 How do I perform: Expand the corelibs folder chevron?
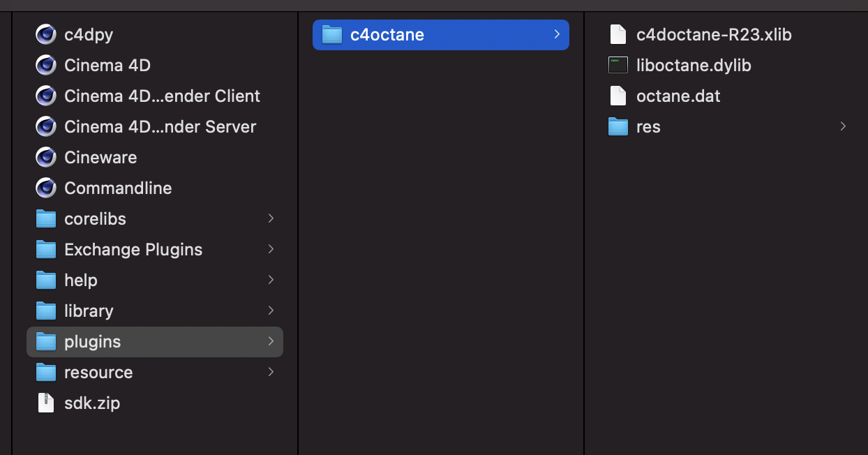pos(271,218)
